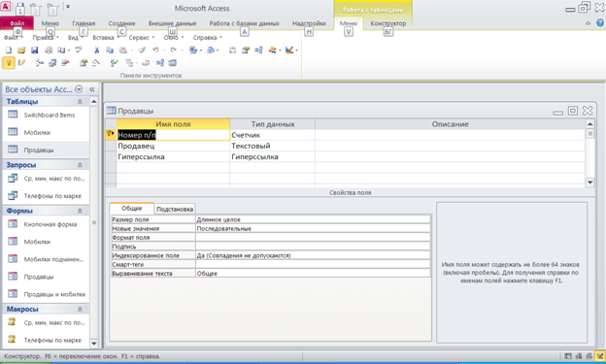Click the Spelling check icon
This screenshot has height=364, width=606.
pyautogui.click(x=79, y=50)
